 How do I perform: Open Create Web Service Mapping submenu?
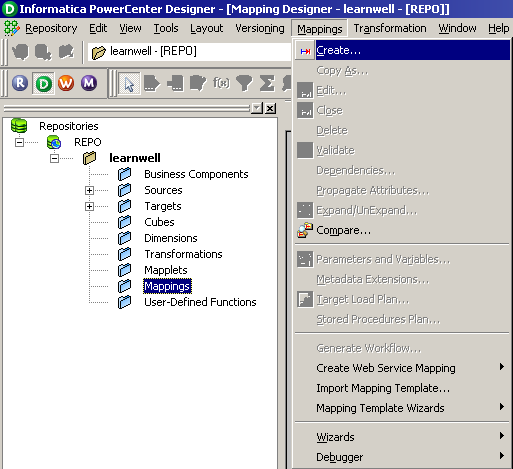click(x=402, y=368)
